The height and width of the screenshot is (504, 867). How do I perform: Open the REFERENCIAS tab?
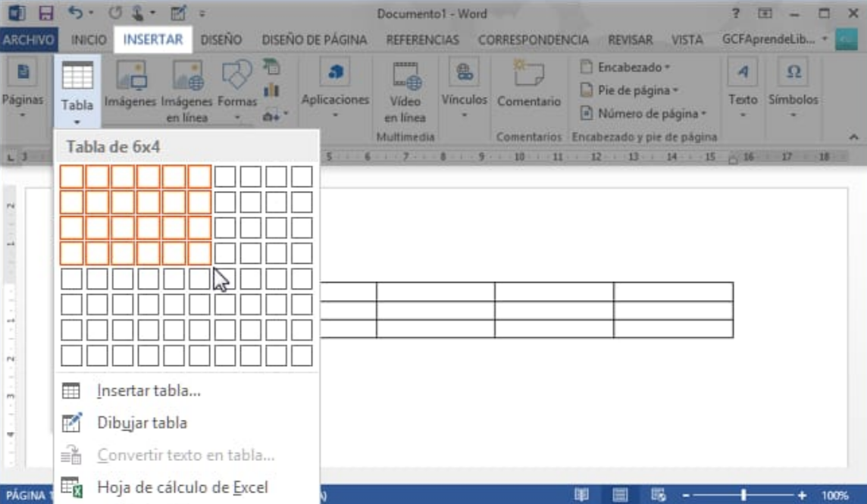422,39
